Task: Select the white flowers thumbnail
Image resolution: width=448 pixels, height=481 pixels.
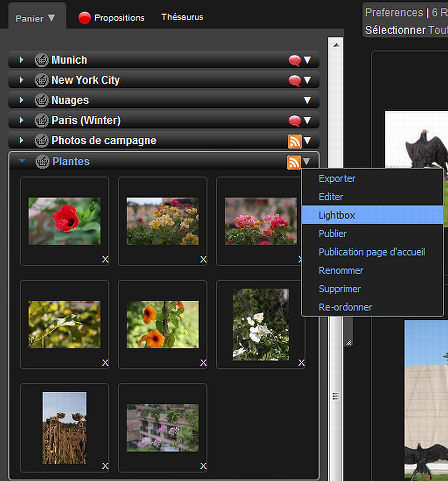Action: coord(261,324)
